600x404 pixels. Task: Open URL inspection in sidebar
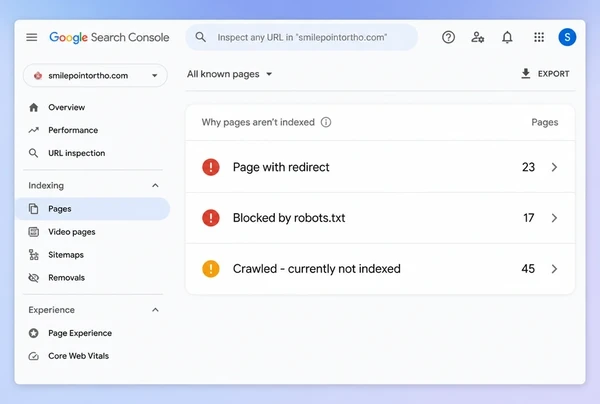tap(77, 153)
